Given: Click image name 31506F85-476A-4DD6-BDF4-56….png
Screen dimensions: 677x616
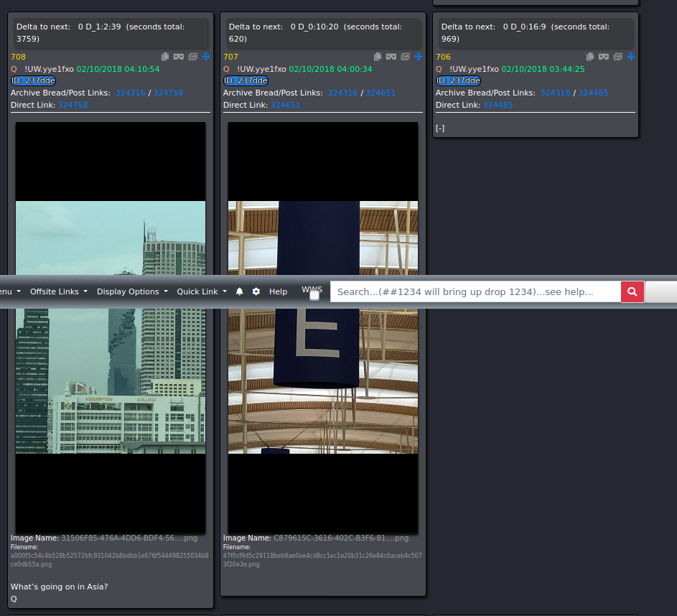Looking at the screenshot, I should pyautogui.click(x=129, y=538).
